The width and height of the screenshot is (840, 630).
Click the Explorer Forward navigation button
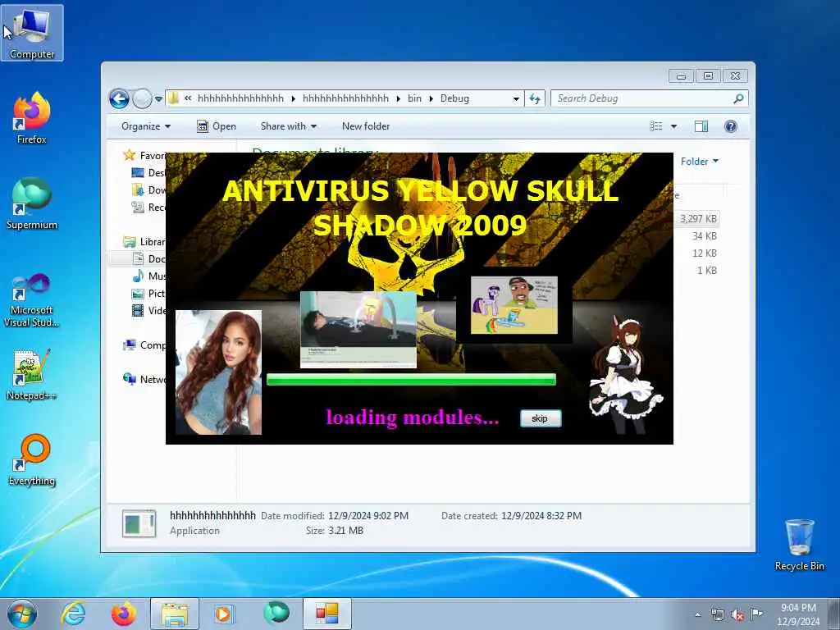point(142,98)
